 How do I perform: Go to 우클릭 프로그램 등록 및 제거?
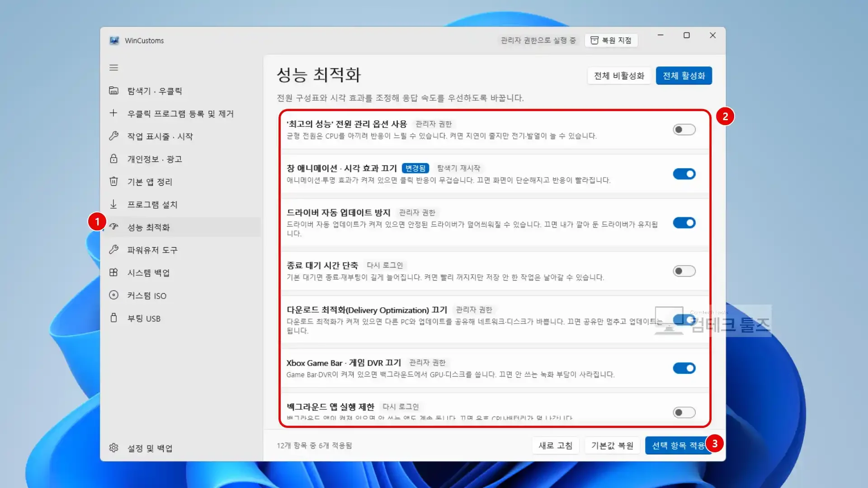tap(183, 113)
